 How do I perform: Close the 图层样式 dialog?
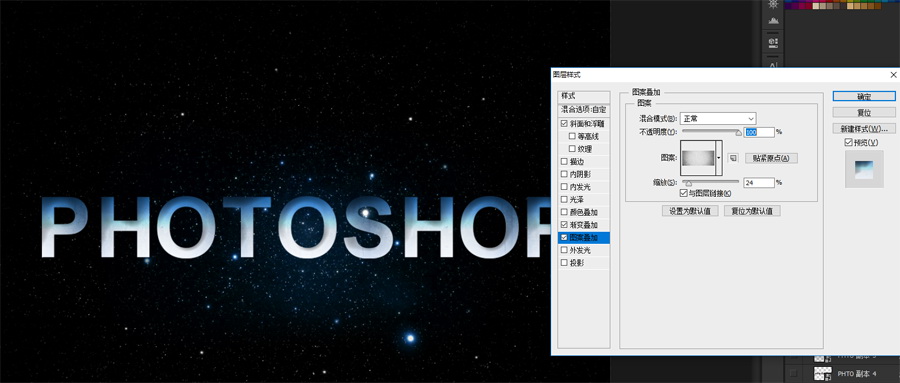pyautogui.click(x=893, y=75)
